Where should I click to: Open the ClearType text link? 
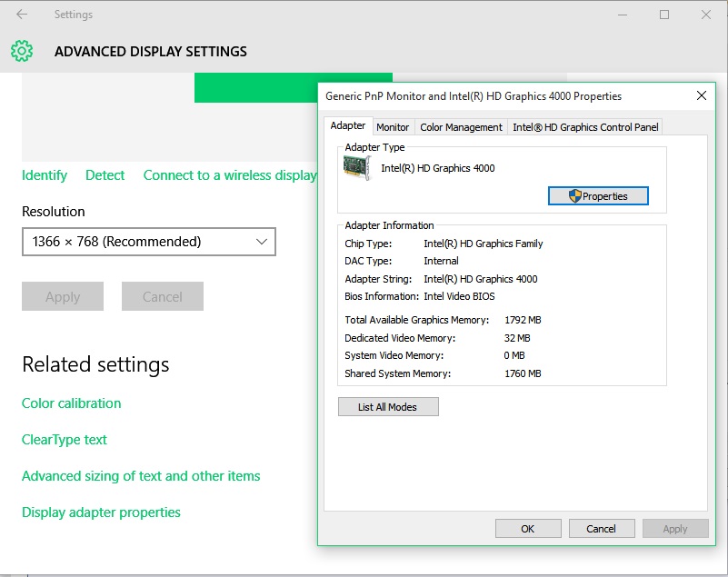65,440
